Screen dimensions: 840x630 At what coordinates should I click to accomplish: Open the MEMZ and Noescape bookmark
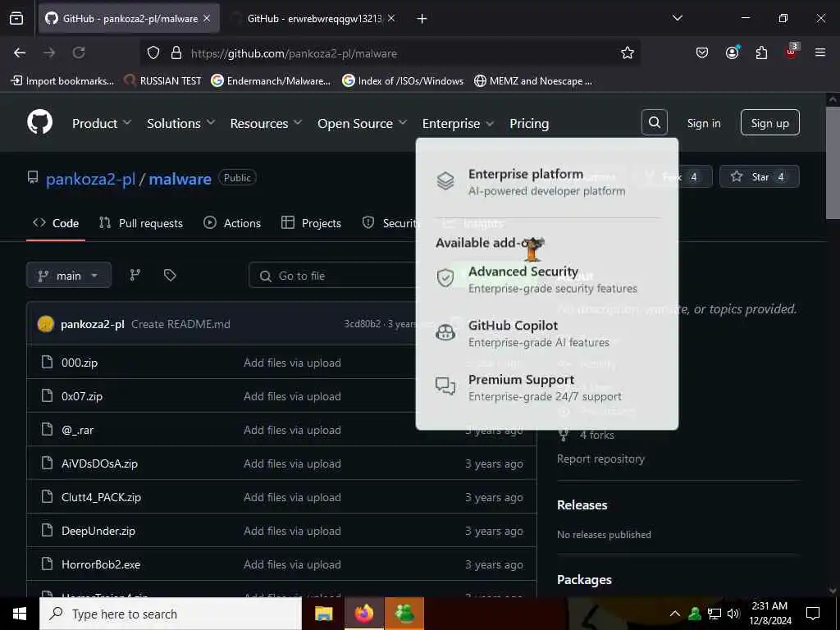click(x=533, y=81)
